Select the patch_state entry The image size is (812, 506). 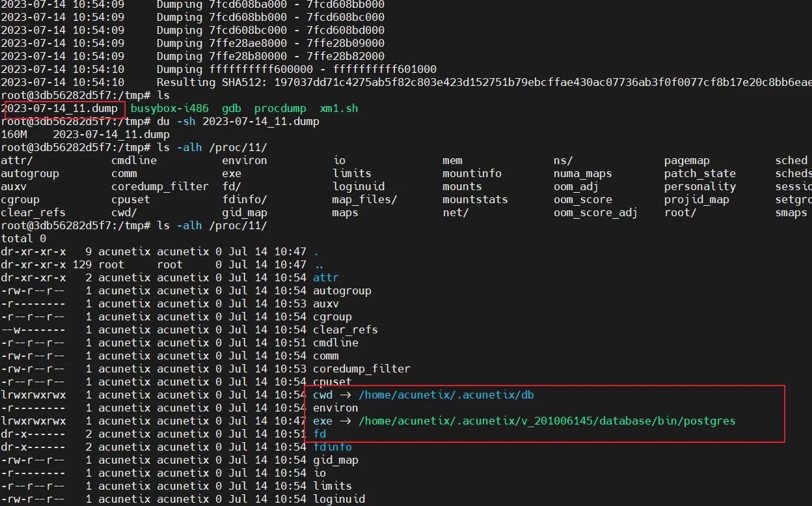(x=700, y=174)
